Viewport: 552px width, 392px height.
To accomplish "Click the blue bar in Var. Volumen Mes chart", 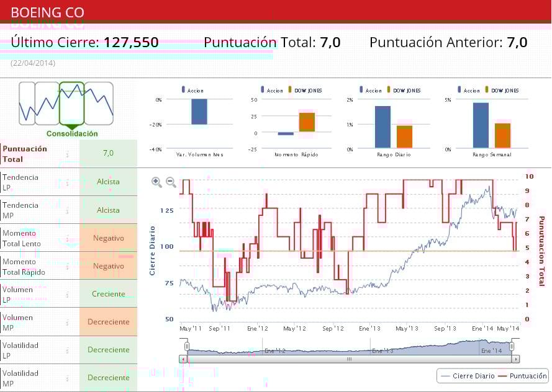I will pyautogui.click(x=199, y=112).
